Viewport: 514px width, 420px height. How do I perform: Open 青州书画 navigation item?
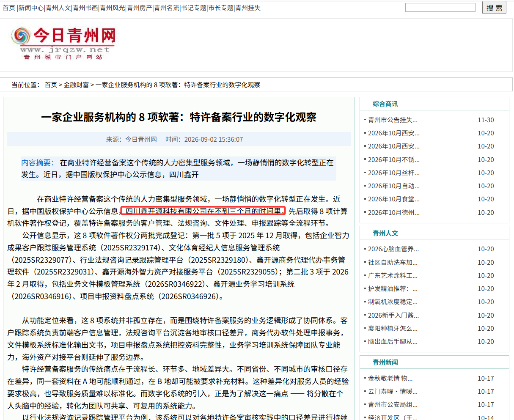click(85, 8)
